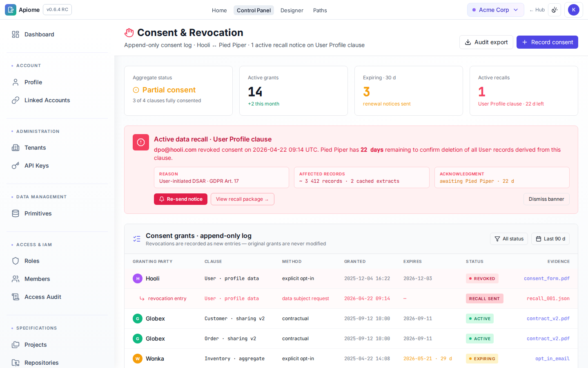
Task: Click the Granting Party column header
Action: coord(152,262)
